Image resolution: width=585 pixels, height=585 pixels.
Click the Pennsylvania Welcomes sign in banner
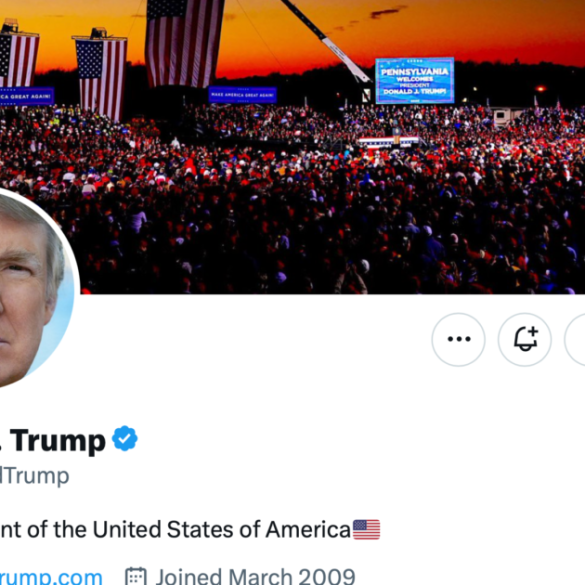414,80
